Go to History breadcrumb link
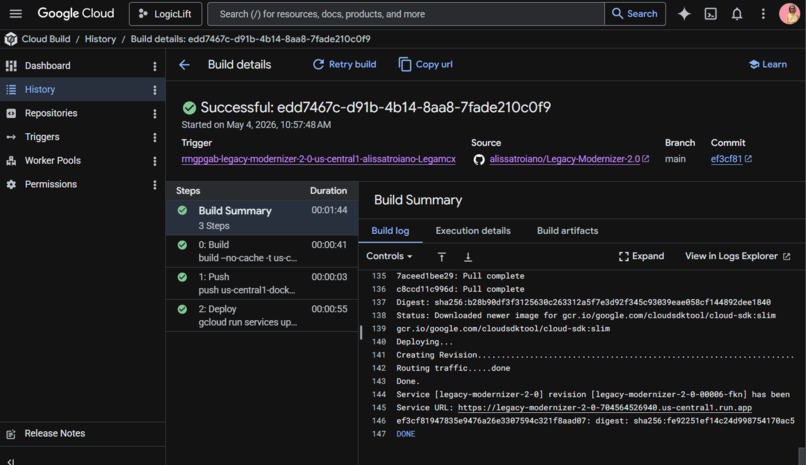The image size is (806, 465). click(x=100, y=39)
